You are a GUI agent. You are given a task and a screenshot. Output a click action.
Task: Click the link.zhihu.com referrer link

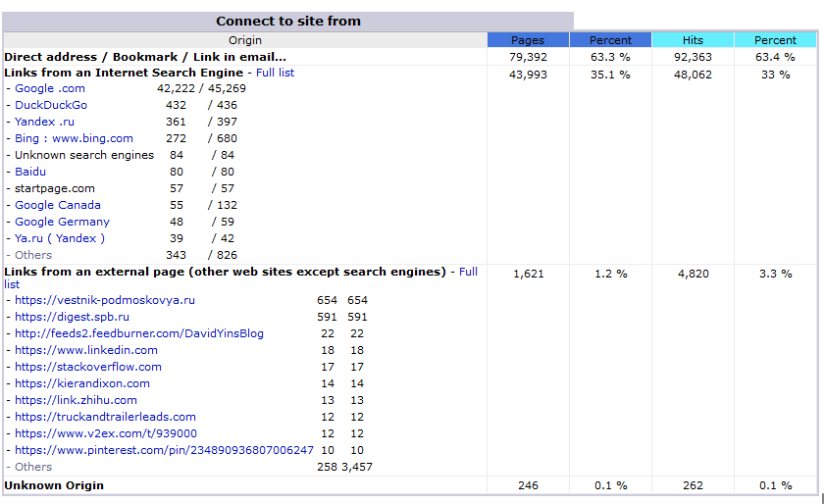pyautogui.click(x=76, y=400)
